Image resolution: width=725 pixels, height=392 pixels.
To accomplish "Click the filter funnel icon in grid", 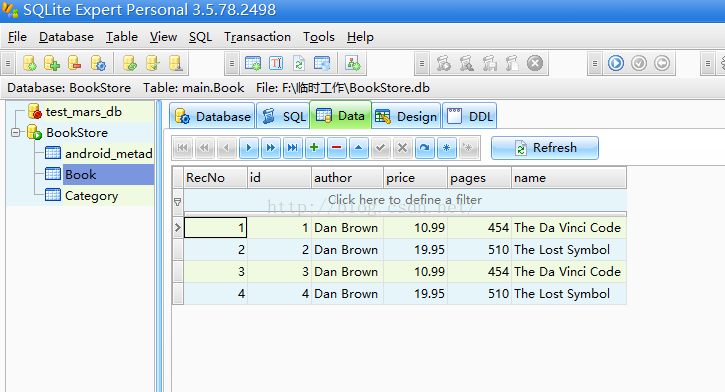I will point(178,202).
